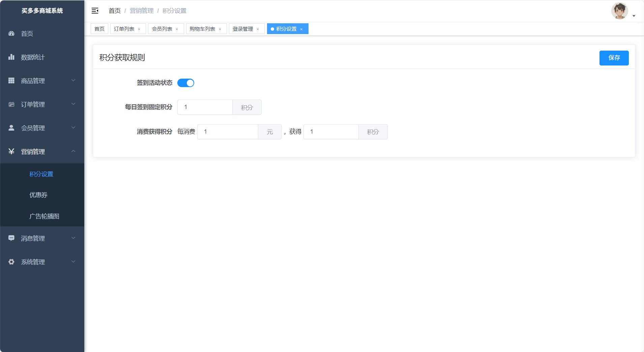Click the sidebar collapse hamburger icon

tap(95, 11)
